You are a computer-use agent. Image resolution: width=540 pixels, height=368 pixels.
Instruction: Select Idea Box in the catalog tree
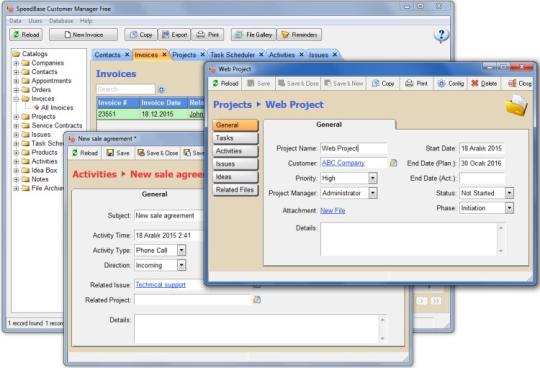[x=44, y=170]
